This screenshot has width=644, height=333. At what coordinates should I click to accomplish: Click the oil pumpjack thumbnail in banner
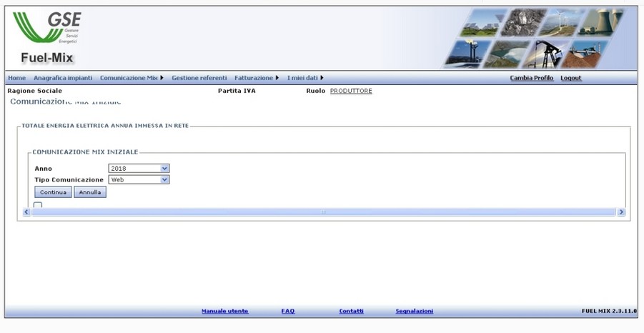pyautogui.click(x=545, y=54)
